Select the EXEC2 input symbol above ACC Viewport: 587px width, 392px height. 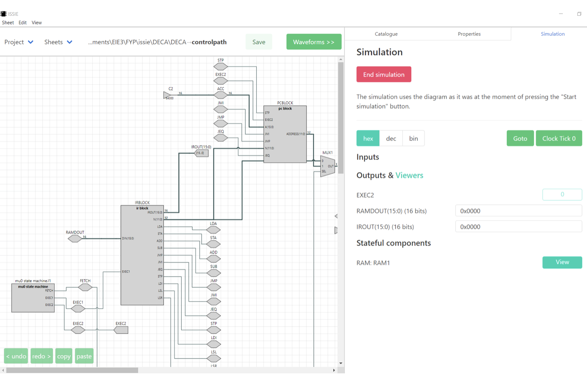click(x=221, y=81)
